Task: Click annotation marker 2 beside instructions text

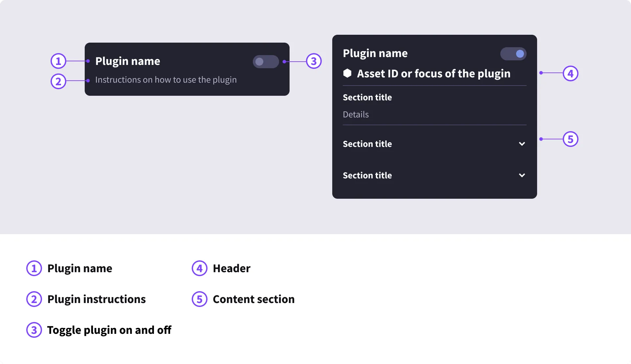Action: (58, 81)
